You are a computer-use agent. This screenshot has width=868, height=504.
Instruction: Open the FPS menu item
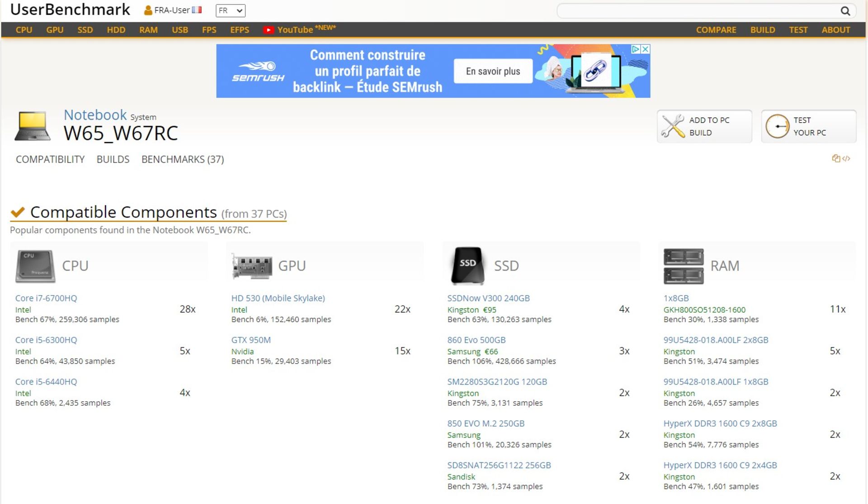[x=209, y=30]
